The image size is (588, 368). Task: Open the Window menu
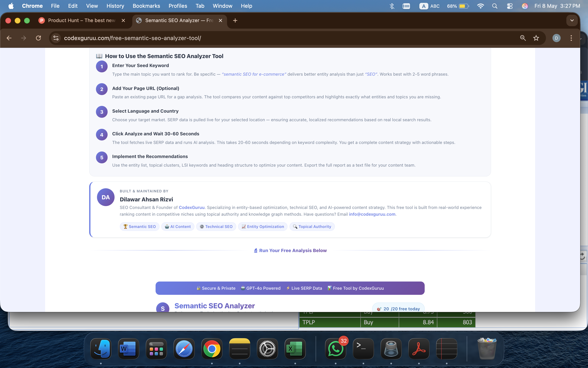[222, 6]
